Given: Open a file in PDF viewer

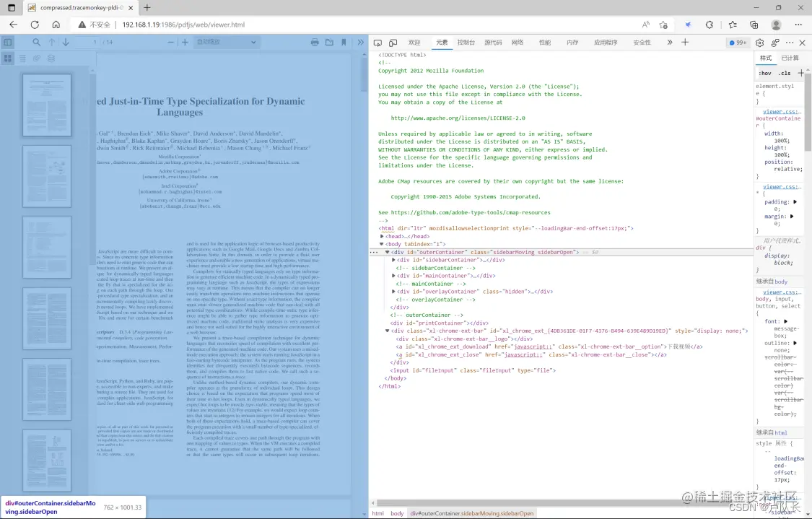Looking at the screenshot, I should 329,42.
